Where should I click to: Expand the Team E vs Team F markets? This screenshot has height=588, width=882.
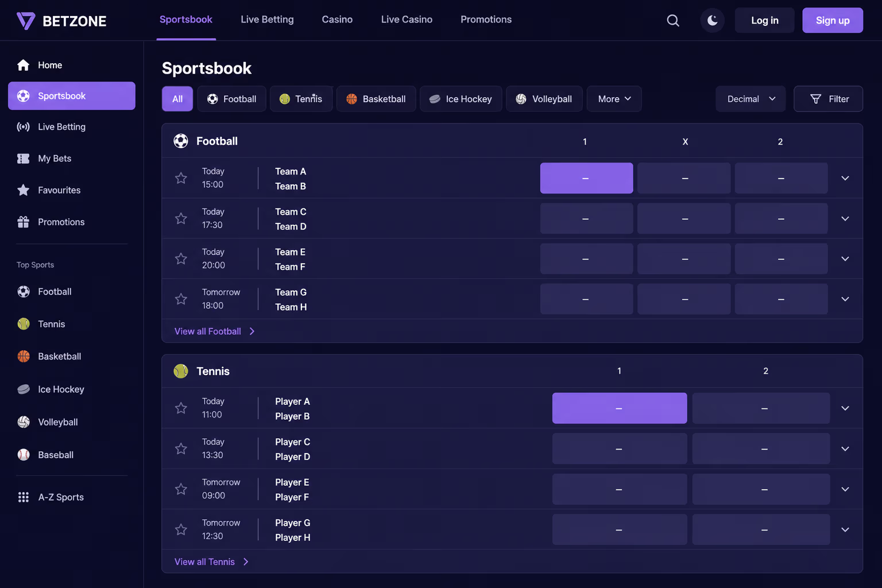point(845,258)
